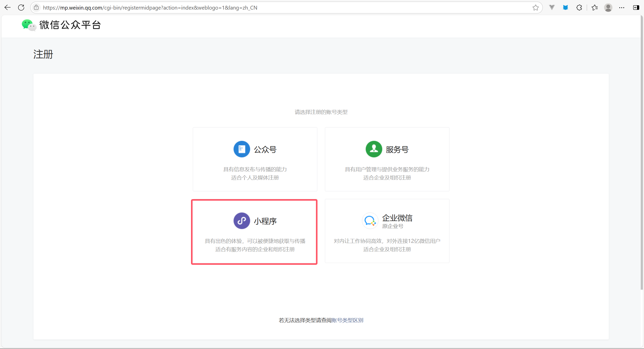Click the 企业微信 chat bubble icon
The height and width of the screenshot is (349, 644).
[370, 221]
